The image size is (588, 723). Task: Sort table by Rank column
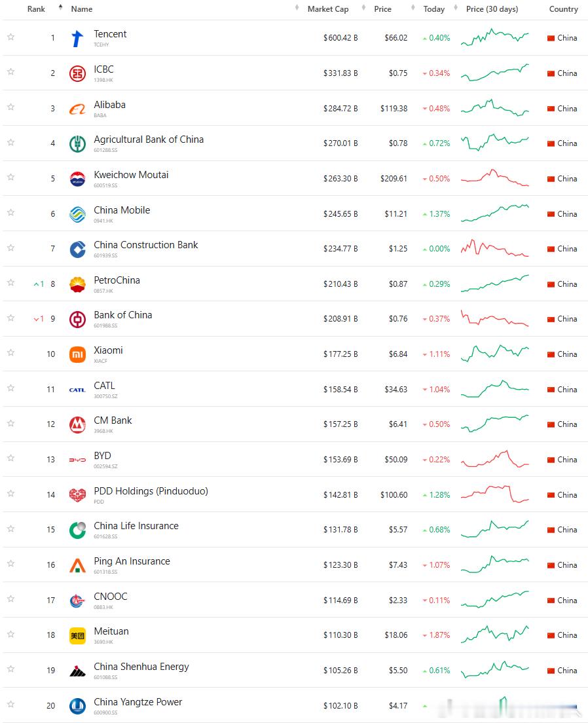(36, 9)
